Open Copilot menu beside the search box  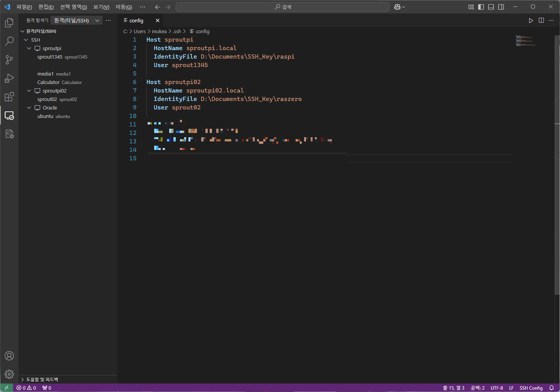point(400,7)
